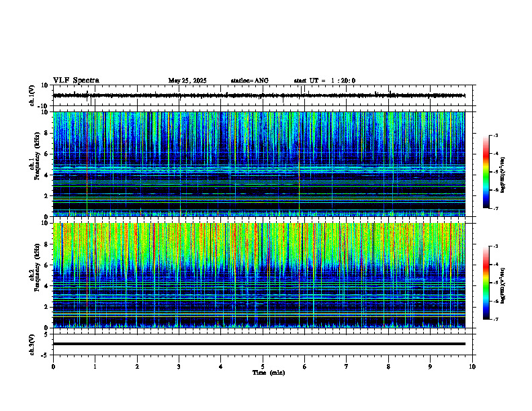Click inside the ch.2 spectrogram panel
Image resolution: width=532 pixels, height=411 pixels.
(259, 275)
